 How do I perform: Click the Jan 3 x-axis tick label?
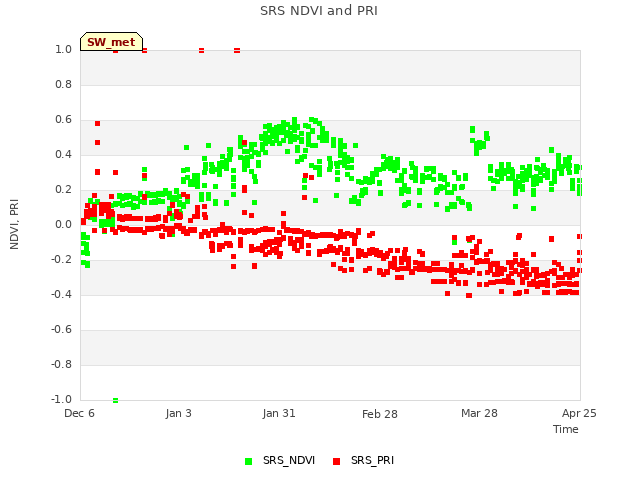pos(178,413)
